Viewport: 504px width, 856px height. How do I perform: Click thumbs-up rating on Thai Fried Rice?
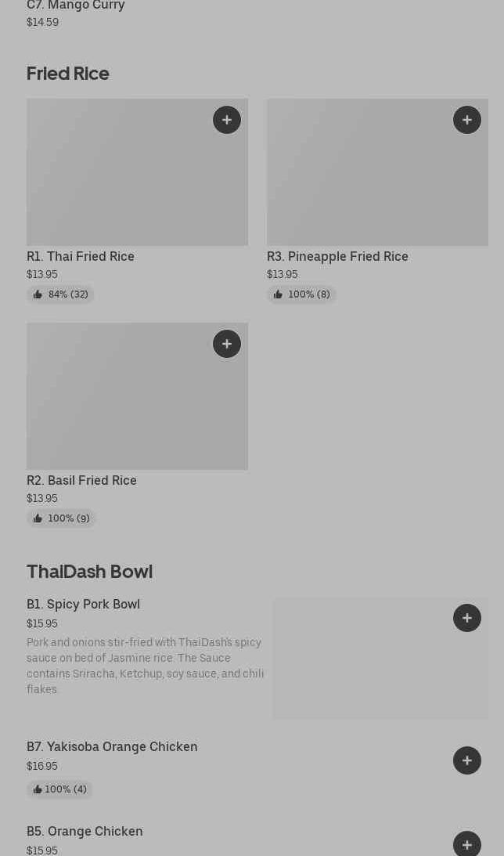[x=60, y=294]
